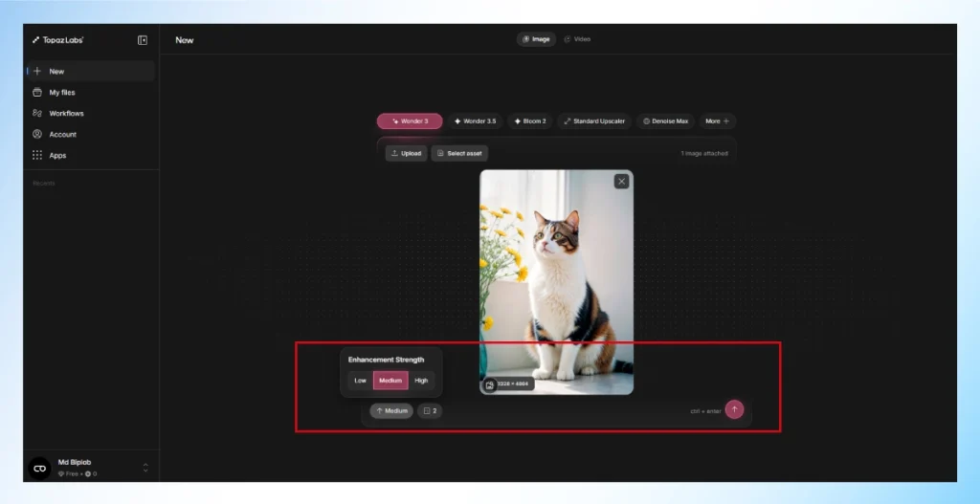This screenshot has width=980, height=504.
Task: Click the 1 image attached text
Action: (x=704, y=154)
